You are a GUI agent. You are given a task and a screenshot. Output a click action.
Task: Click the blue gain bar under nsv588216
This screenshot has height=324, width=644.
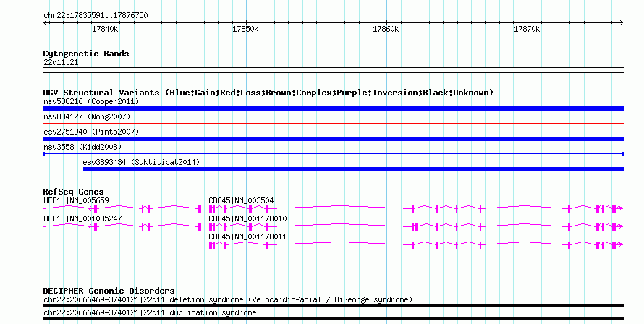(333, 108)
